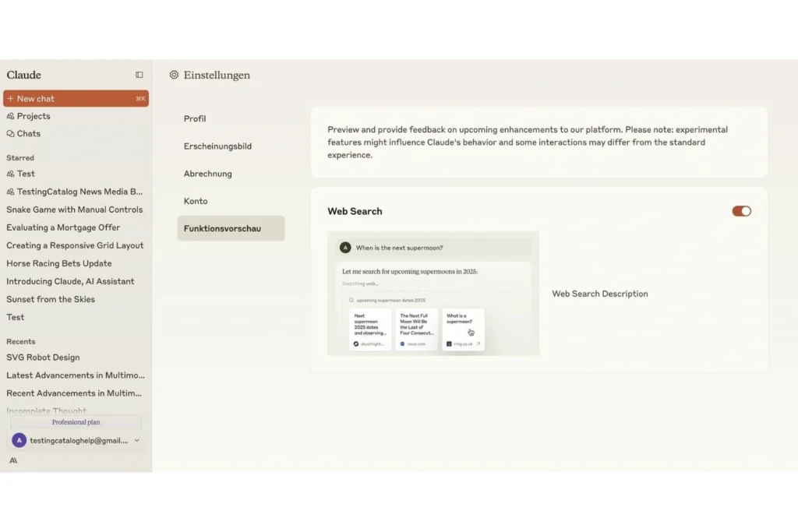Viewport: 798px width, 532px height.
Task: Click the Professional plan badge
Action: pyautogui.click(x=76, y=422)
